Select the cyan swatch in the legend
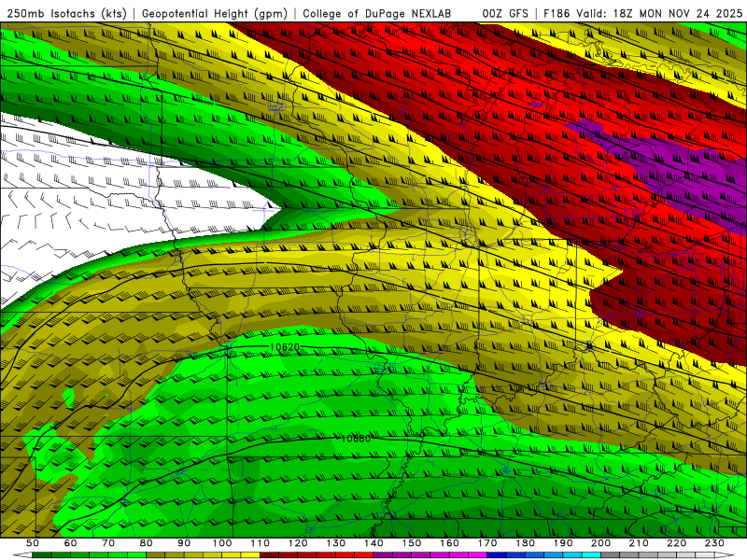Viewport: 747px width, 560px height. pyautogui.click(x=591, y=554)
